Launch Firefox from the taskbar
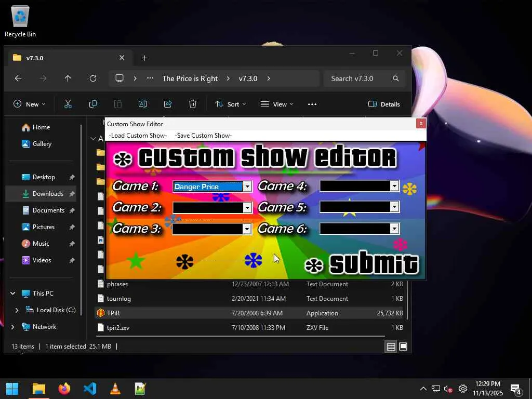 [x=64, y=389]
